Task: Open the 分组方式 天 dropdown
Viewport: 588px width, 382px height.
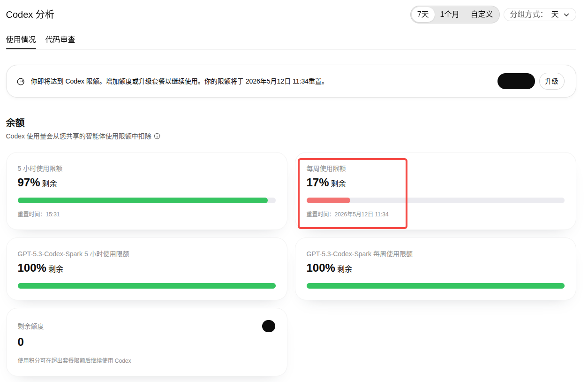Action: tap(540, 15)
